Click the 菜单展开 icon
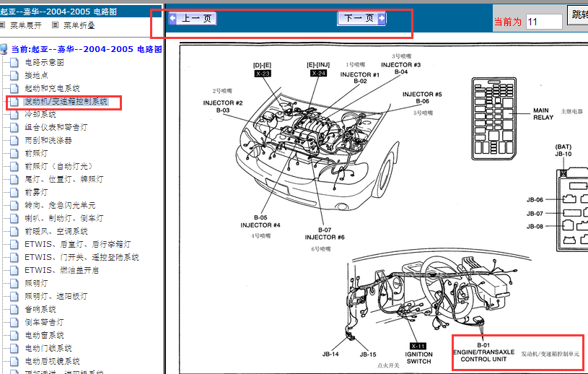 pyautogui.click(x=2, y=25)
